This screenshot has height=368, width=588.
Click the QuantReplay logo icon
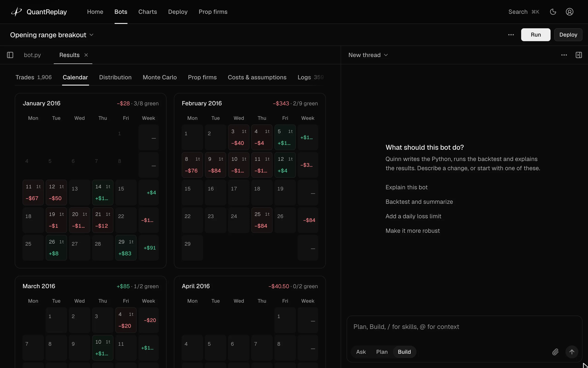coord(17,12)
